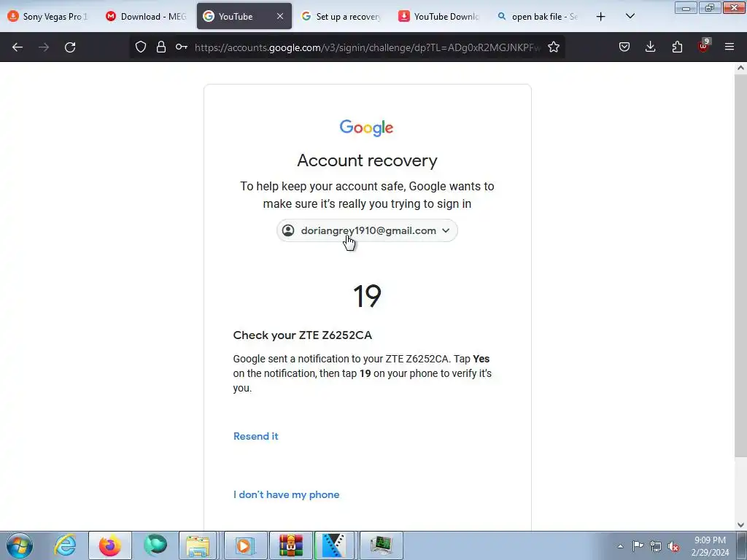The image size is (747, 560).
Task: Click the muted volume tray icon
Action: click(673, 546)
